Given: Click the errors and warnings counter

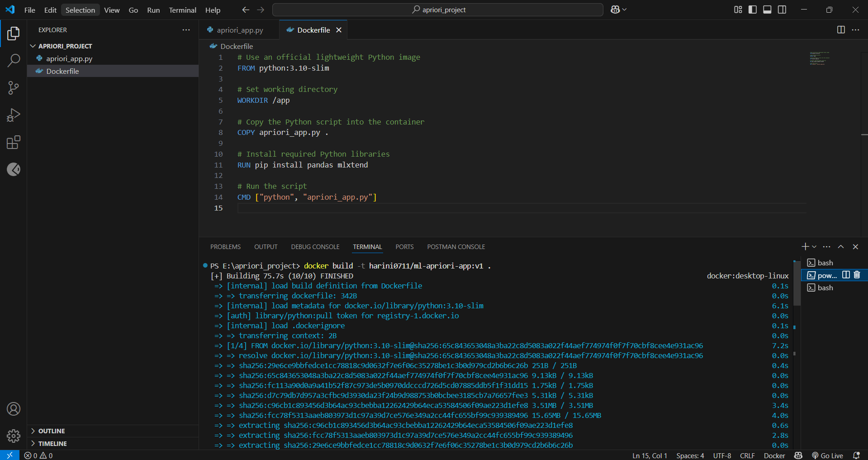Looking at the screenshot, I should (x=38, y=455).
